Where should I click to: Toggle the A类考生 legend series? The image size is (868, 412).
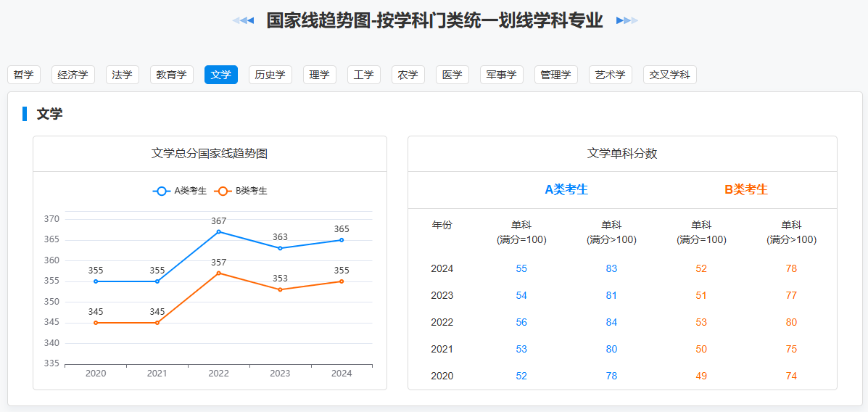click(180, 191)
